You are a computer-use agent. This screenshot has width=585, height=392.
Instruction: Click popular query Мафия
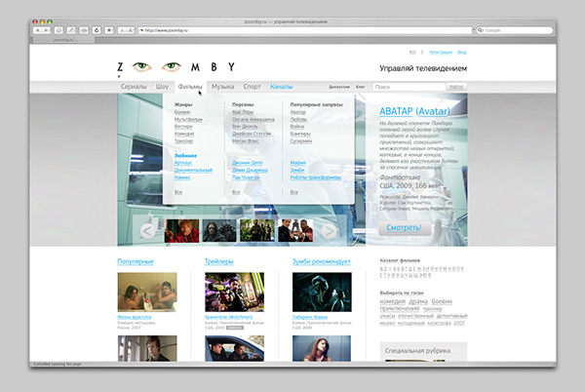297,163
